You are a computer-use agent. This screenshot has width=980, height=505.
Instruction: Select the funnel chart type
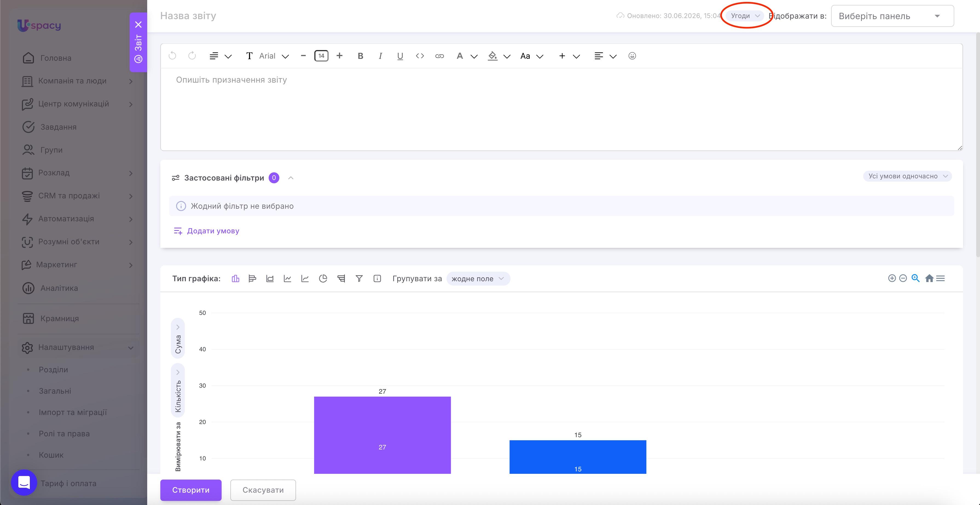tap(359, 279)
